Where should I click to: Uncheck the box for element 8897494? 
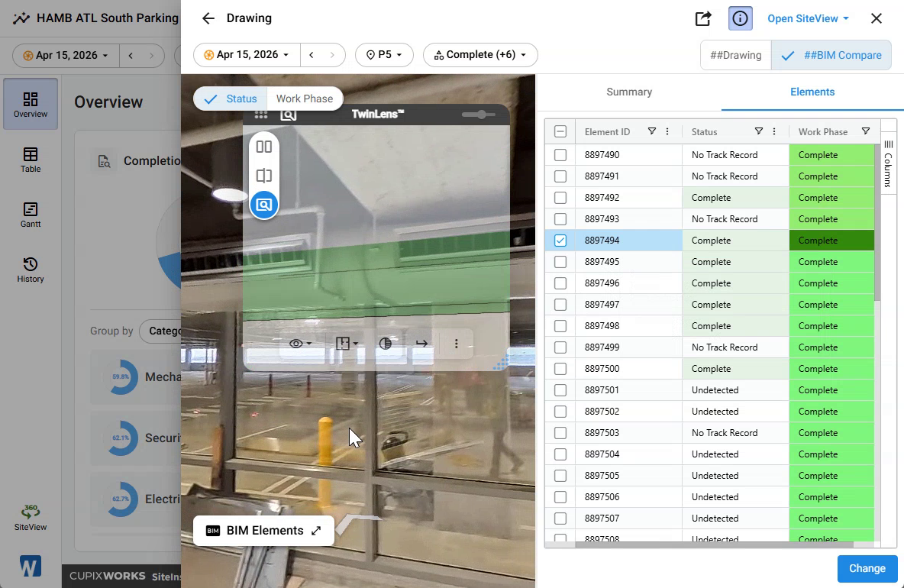pos(560,241)
